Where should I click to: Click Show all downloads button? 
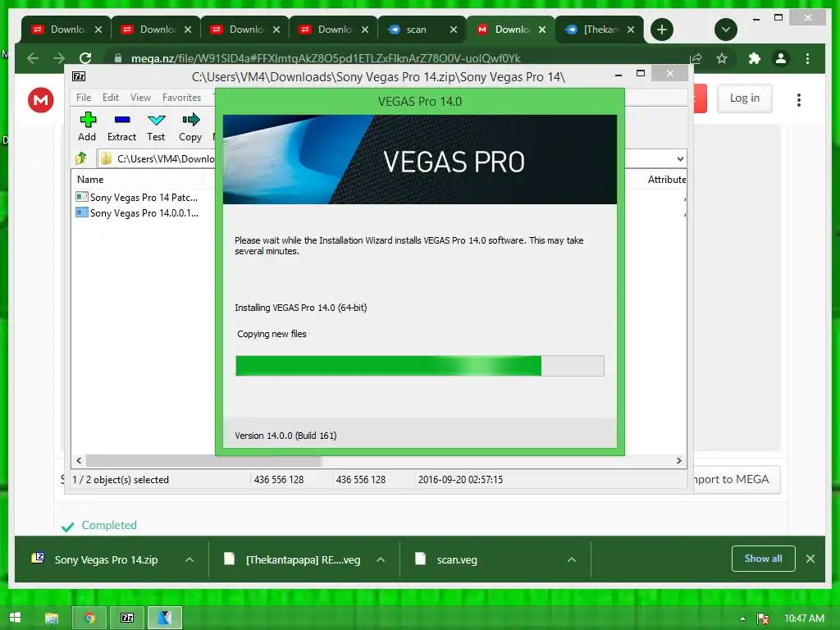pyautogui.click(x=763, y=559)
